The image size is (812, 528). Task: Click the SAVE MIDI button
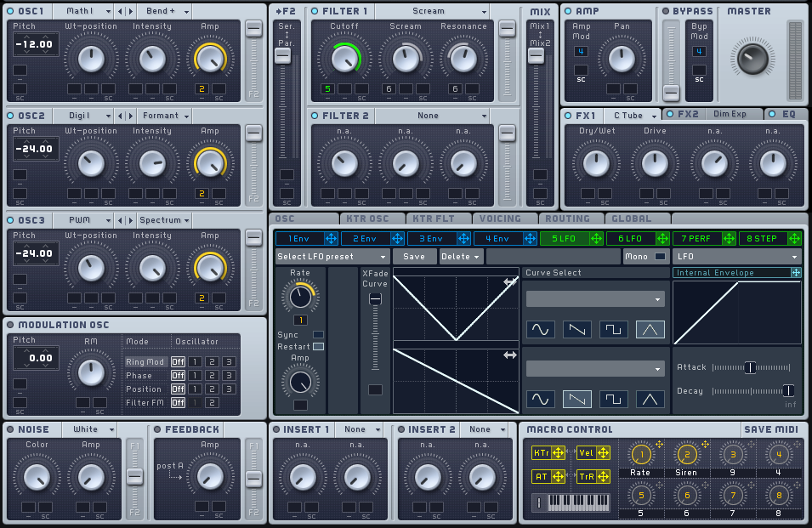click(771, 429)
